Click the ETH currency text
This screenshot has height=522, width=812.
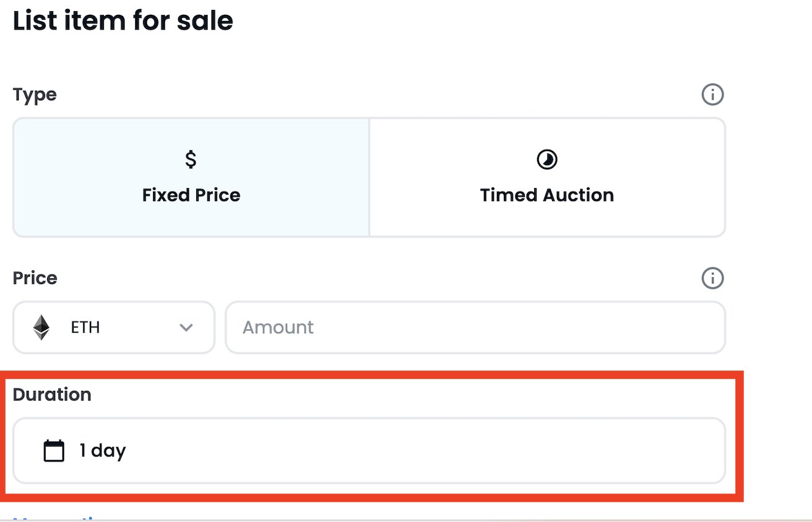coord(85,327)
